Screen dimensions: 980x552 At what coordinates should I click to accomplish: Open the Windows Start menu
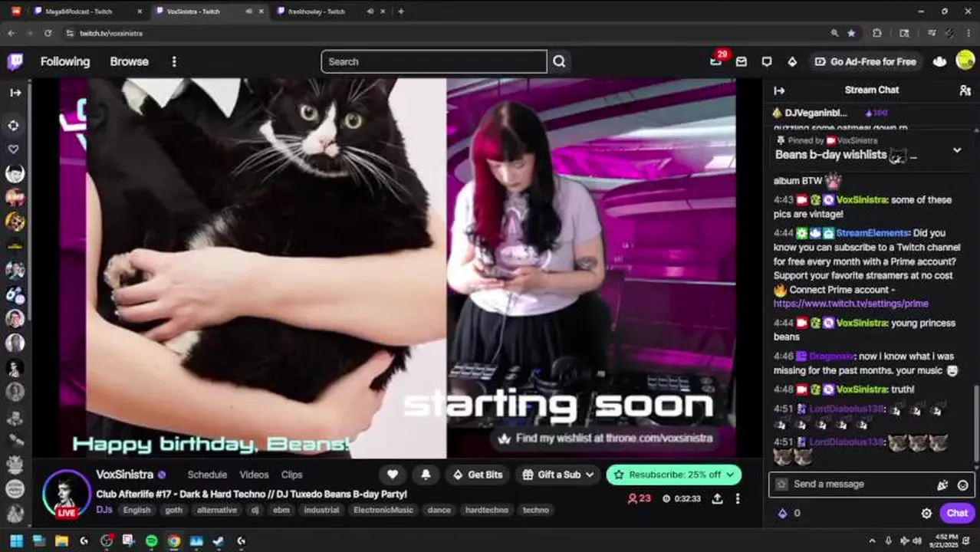(x=16, y=540)
